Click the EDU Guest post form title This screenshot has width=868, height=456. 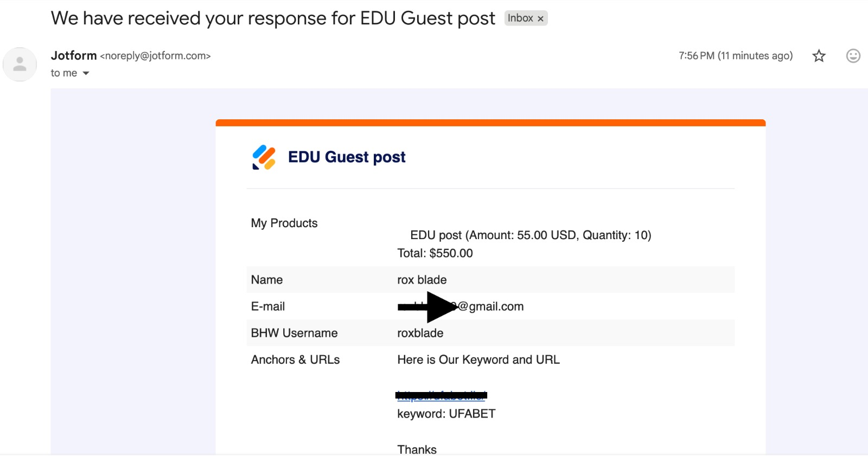pos(347,157)
